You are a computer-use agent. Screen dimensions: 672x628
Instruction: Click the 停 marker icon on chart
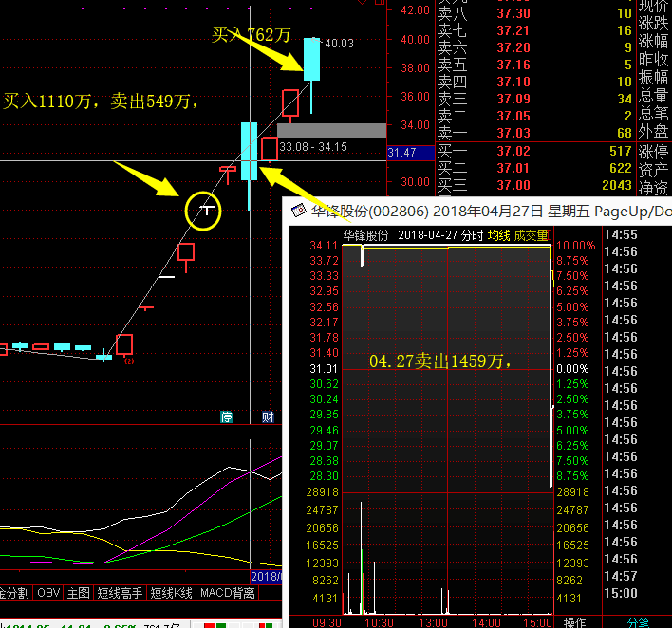coord(227,416)
